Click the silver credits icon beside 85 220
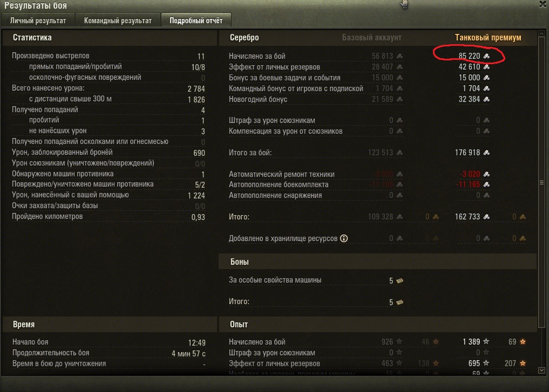The image size is (549, 392). [x=487, y=56]
